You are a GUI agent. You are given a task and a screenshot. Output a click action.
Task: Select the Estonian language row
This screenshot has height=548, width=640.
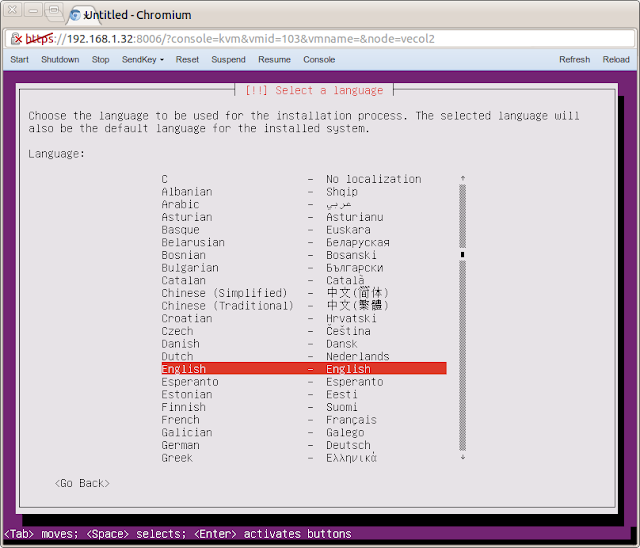click(304, 394)
